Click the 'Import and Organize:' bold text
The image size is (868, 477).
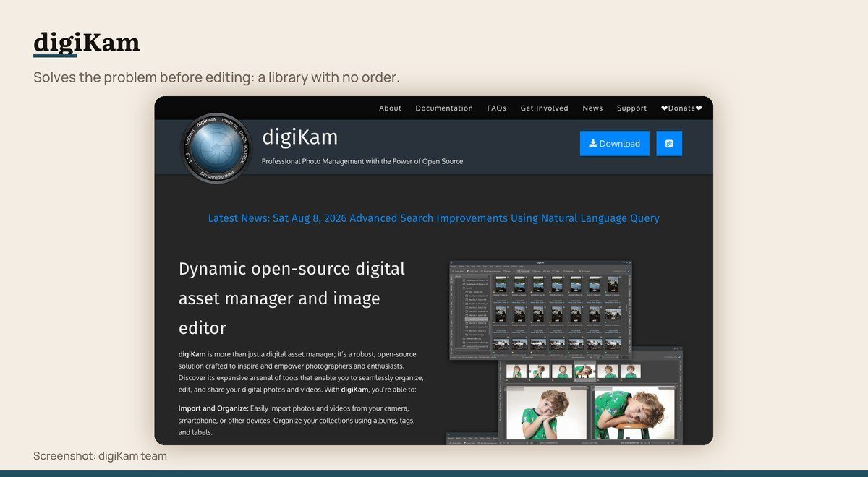click(213, 408)
